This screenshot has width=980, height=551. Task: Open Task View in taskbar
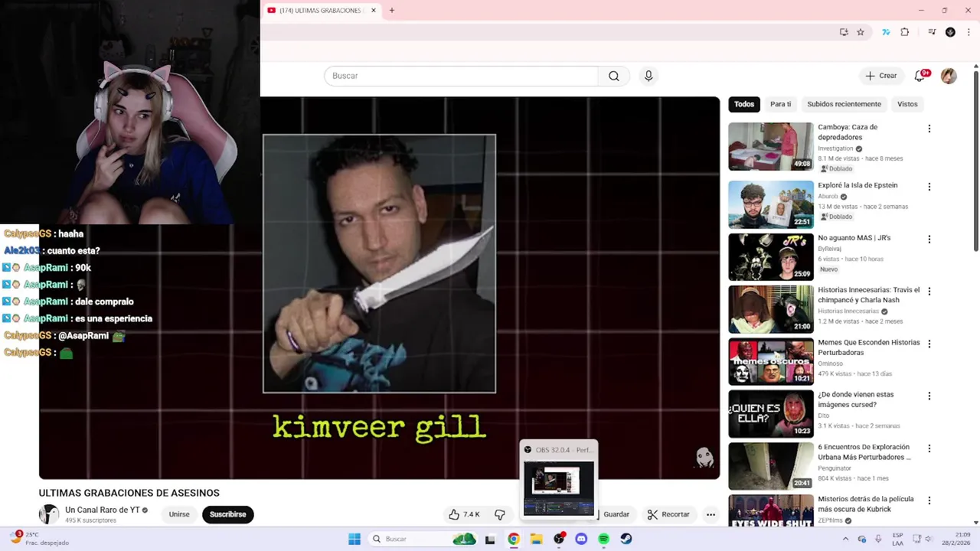pos(490,539)
